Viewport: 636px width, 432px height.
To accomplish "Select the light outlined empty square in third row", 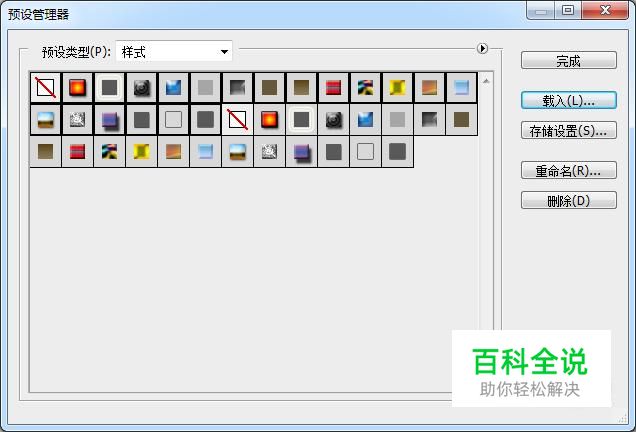I will click(365, 152).
